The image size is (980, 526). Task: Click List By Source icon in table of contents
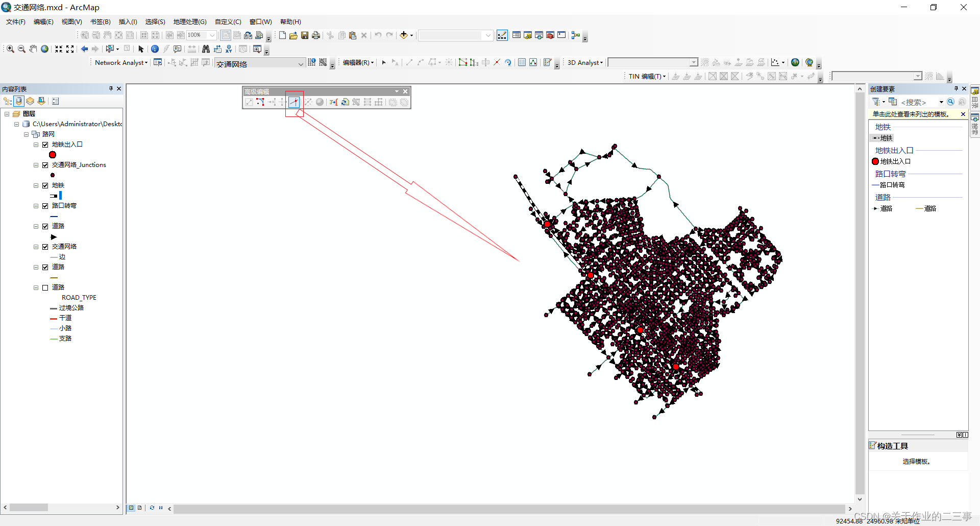[x=19, y=101]
